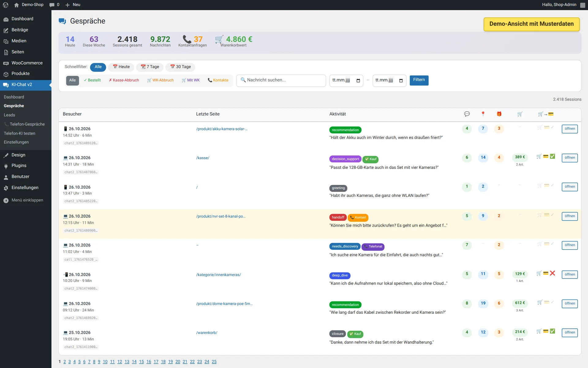This screenshot has height=368, width=588.
Task: Click the shop-admin avatar icon
Action: [582, 5]
